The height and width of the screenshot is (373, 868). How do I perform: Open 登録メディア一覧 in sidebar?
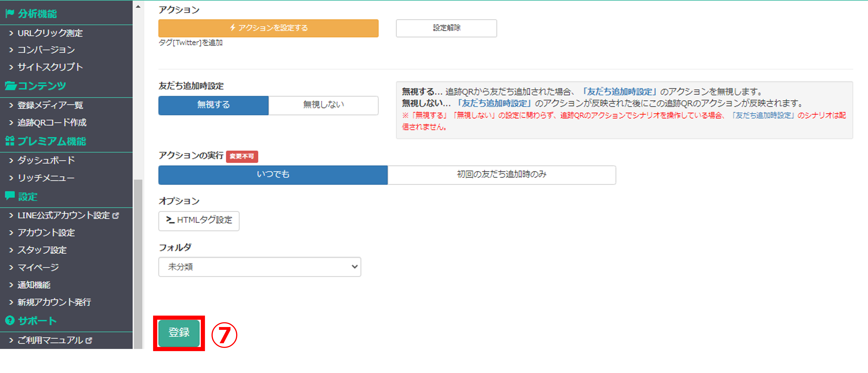coord(50,105)
